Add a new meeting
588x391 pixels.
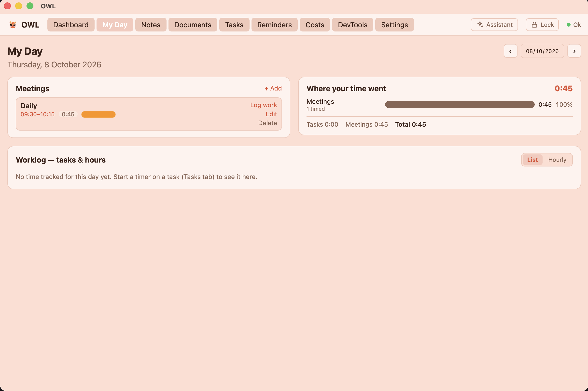click(273, 88)
